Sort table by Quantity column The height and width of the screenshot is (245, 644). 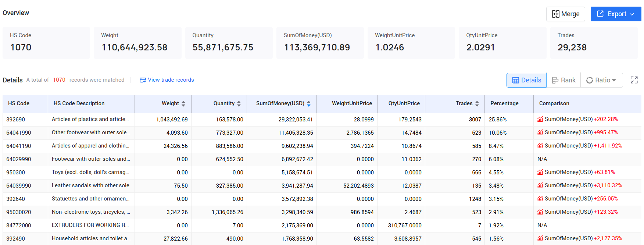tap(239, 104)
